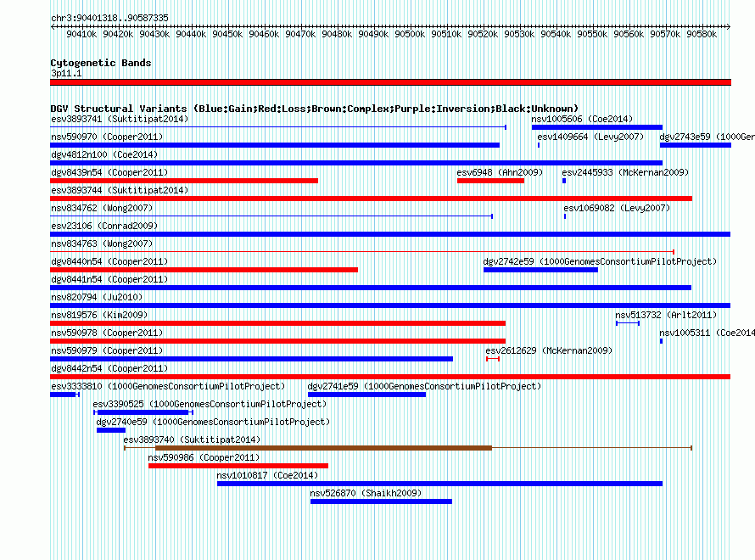Select dgv2741e59 variant label
Screen dimensions: 755x560
click(x=424, y=386)
